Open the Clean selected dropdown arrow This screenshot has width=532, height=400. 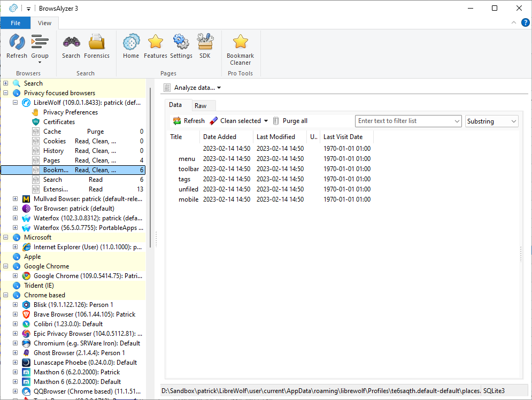(266, 121)
